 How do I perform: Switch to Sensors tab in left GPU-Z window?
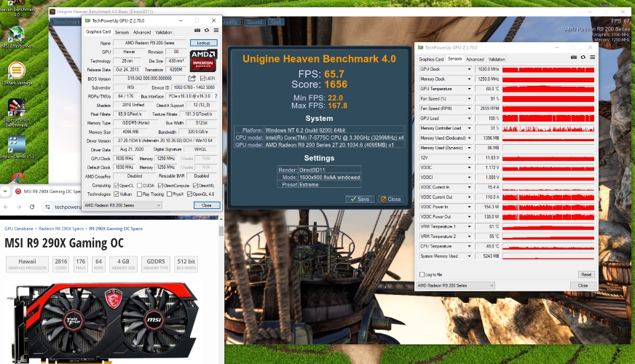[x=122, y=32]
